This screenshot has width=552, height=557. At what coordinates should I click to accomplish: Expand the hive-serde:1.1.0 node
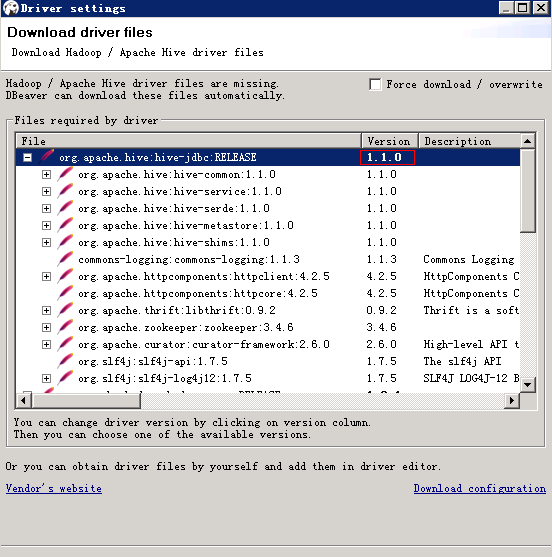point(46,208)
